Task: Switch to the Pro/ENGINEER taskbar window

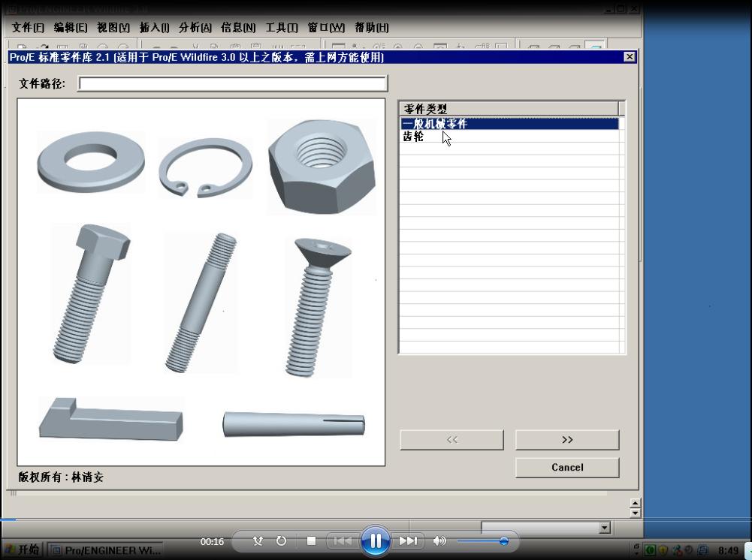Action: (x=107, y=550)
